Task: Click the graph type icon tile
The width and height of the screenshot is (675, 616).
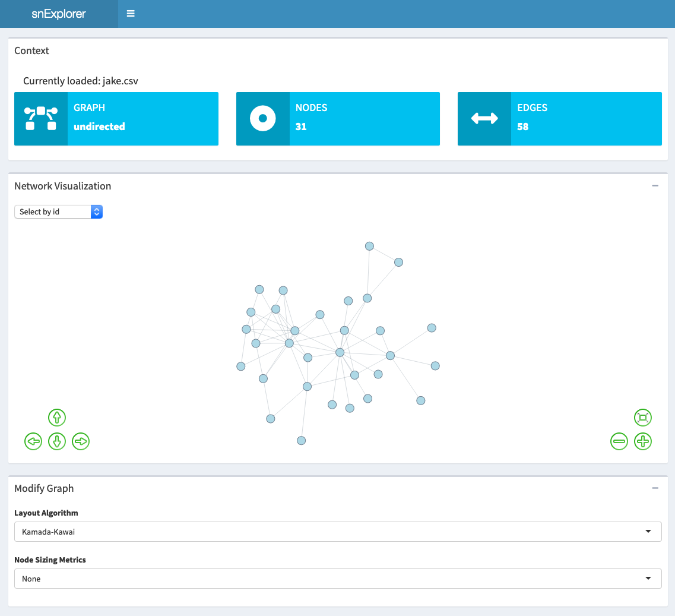Action: pos(41,118)
